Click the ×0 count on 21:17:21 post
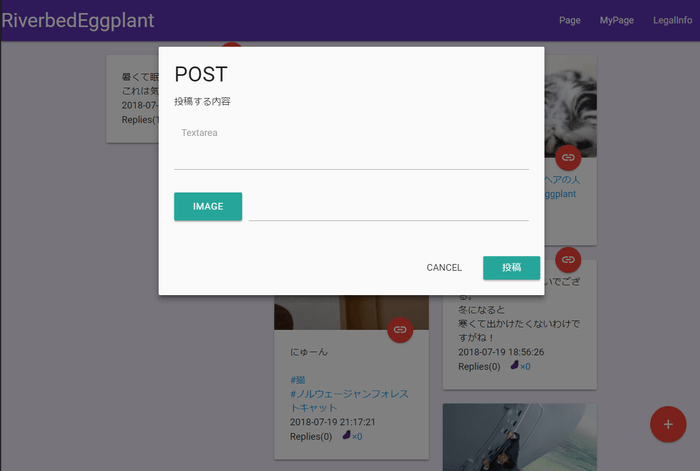 pyautogui.click(x=357, y=437)
